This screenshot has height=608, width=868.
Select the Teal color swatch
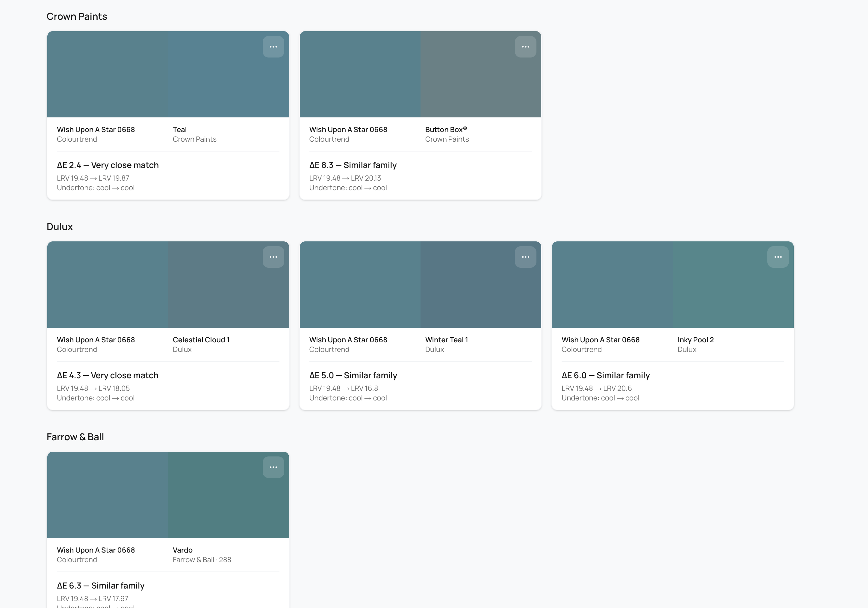pyautogui.click(x=227, y=87)
